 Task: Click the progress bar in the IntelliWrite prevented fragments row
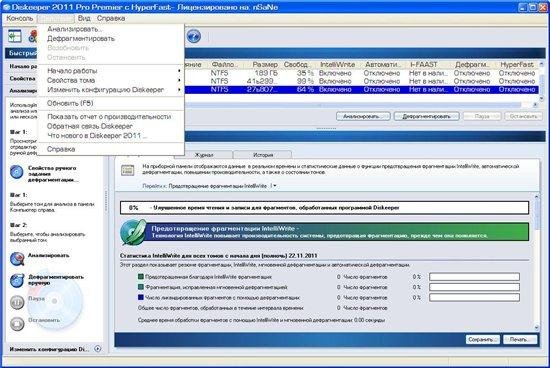click(x=474, y=277)
